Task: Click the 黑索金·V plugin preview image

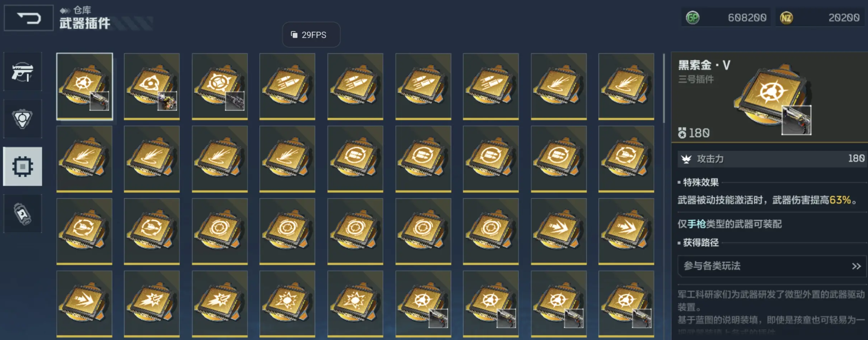Action: (x=773, y=99)
